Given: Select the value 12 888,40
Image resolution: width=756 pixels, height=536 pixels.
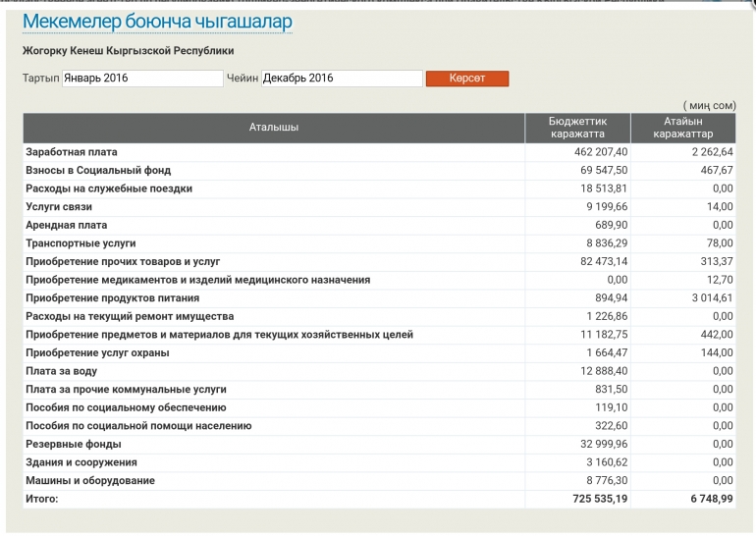Looking at the screenshot, I should pos(604,372).
